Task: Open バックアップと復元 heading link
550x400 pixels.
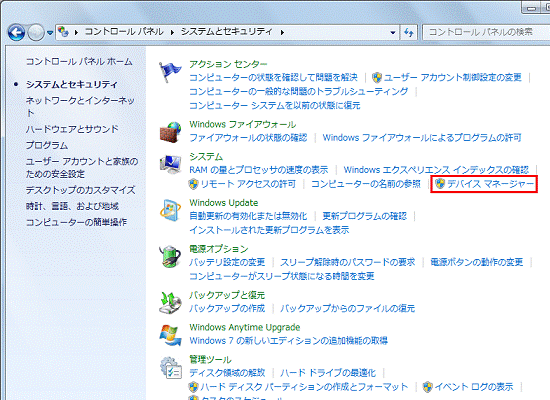Action: click(x=227, y=295)
